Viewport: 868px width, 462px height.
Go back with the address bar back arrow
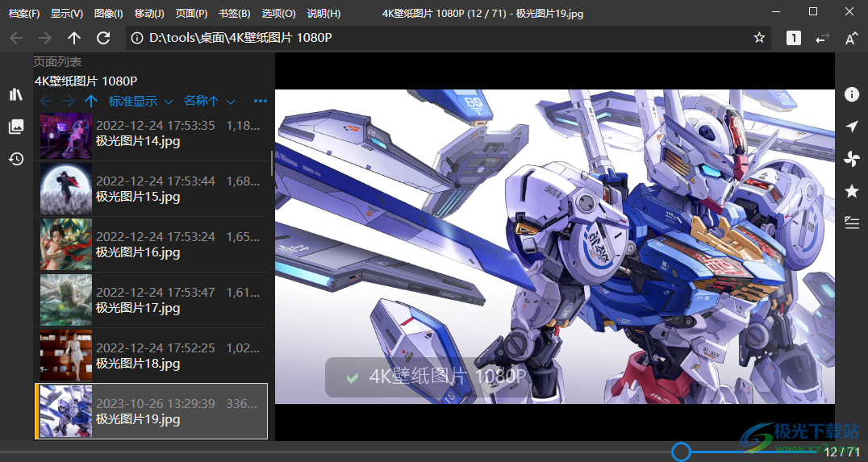(17, 38)
